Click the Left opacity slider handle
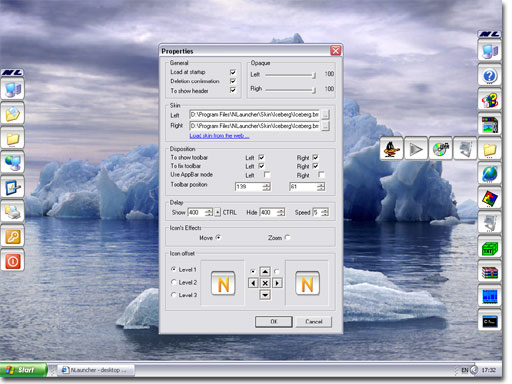The width and height of the screenshot is (512, 384). pos(314,76)
